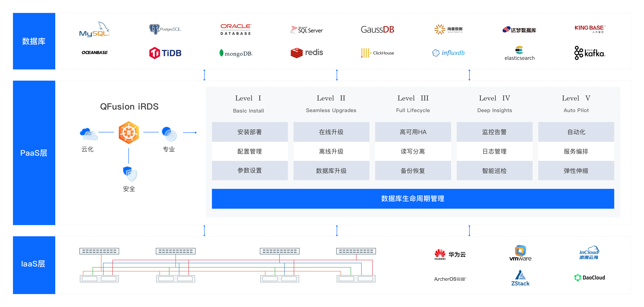Click the 服务编排 cell

pos(576,151)
